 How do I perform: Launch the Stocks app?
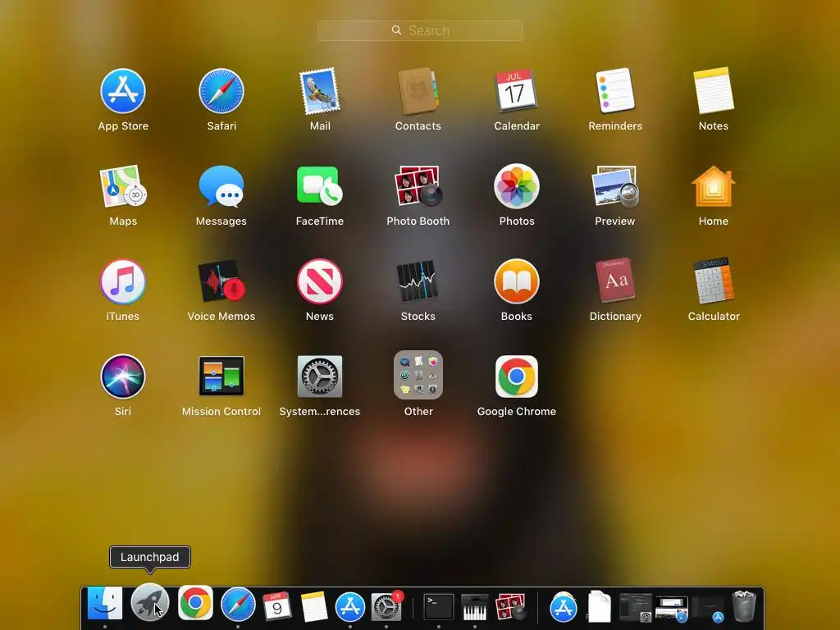pos(418,281)
